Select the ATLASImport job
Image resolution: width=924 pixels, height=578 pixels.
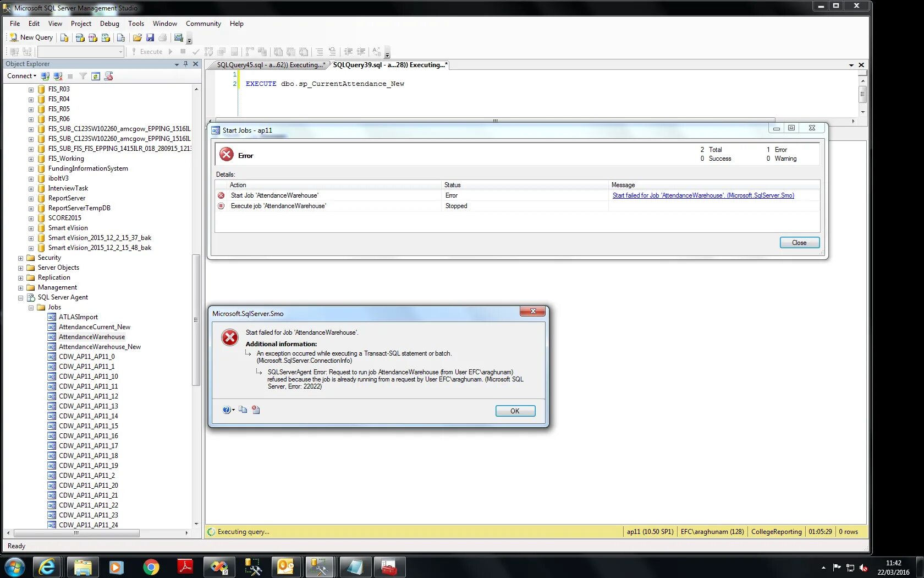(78, 317)
